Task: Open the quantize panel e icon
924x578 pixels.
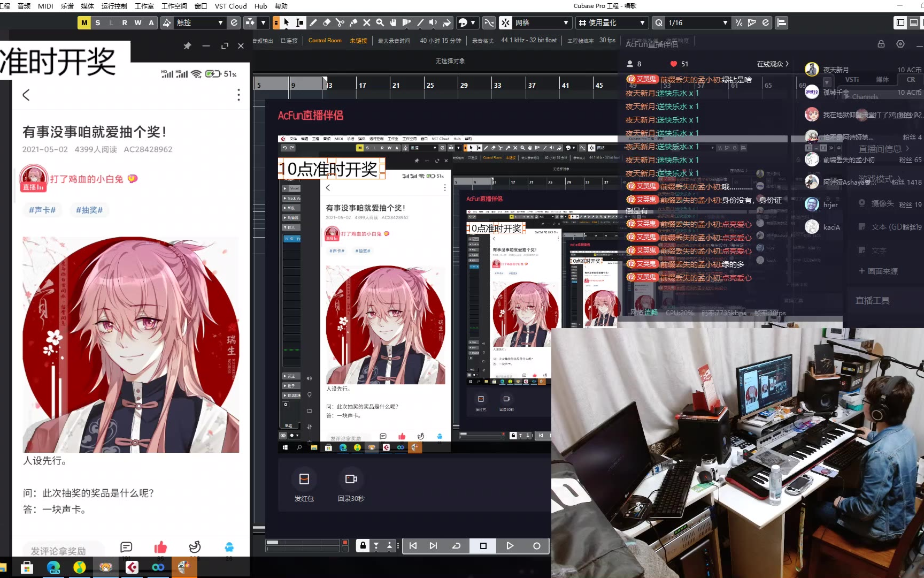Action: tap(766, 22)
